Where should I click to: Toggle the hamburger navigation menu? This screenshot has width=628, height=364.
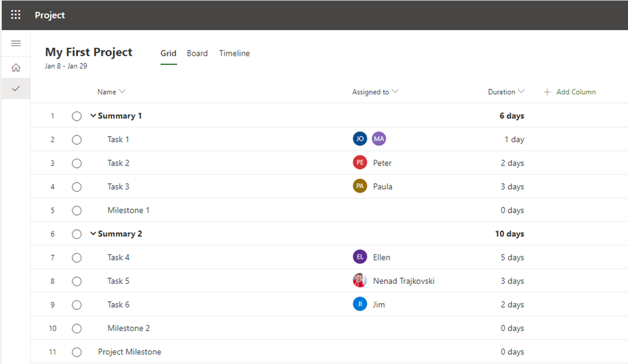16,44
